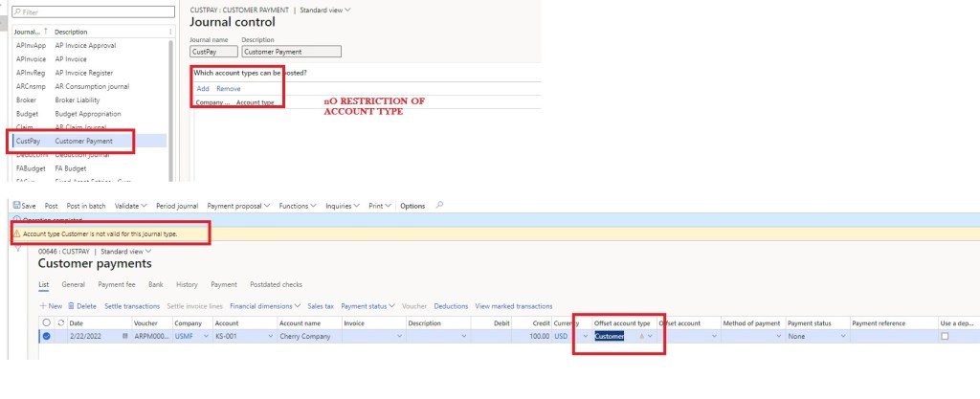This screenshot has height=399, width=980.
Task: Open the calendar picker in Date cell
Action: [x=124, y=336]
